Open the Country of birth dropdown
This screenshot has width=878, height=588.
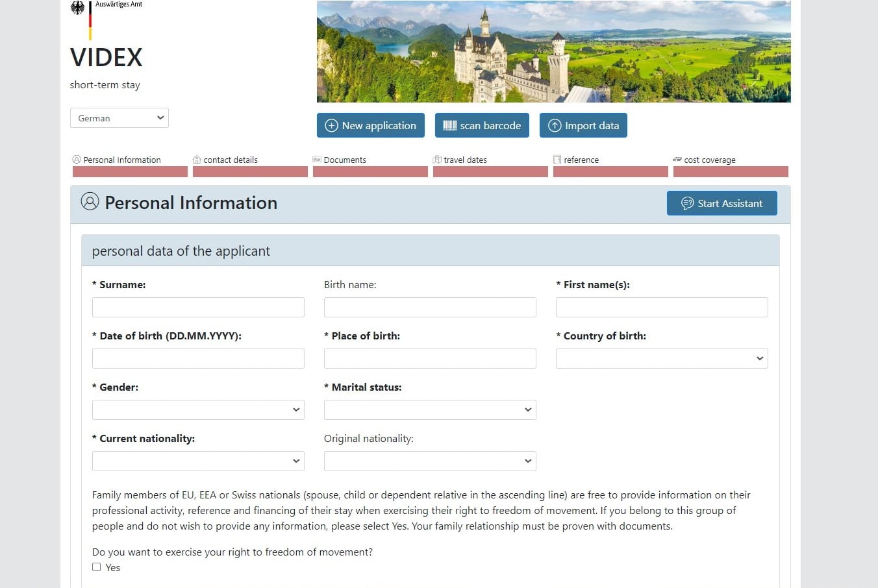pyautogui.click(x=662, y=358)
